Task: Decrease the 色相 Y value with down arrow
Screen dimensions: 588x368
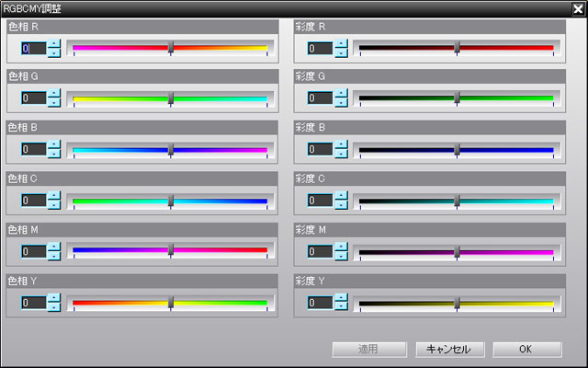Action: click(x=54, y=306)
